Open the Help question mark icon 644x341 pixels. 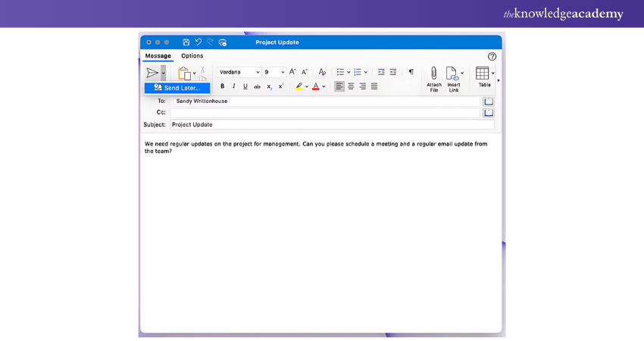(492, 56)
